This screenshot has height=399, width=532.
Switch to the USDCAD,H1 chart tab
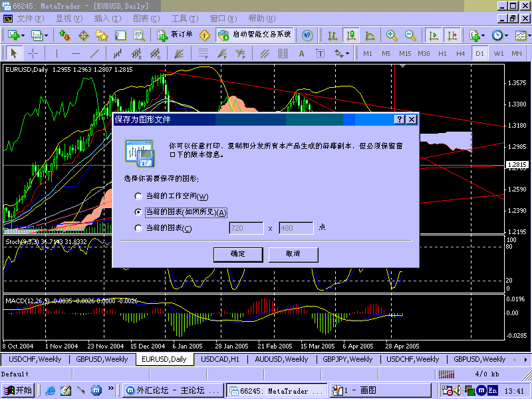219,359
